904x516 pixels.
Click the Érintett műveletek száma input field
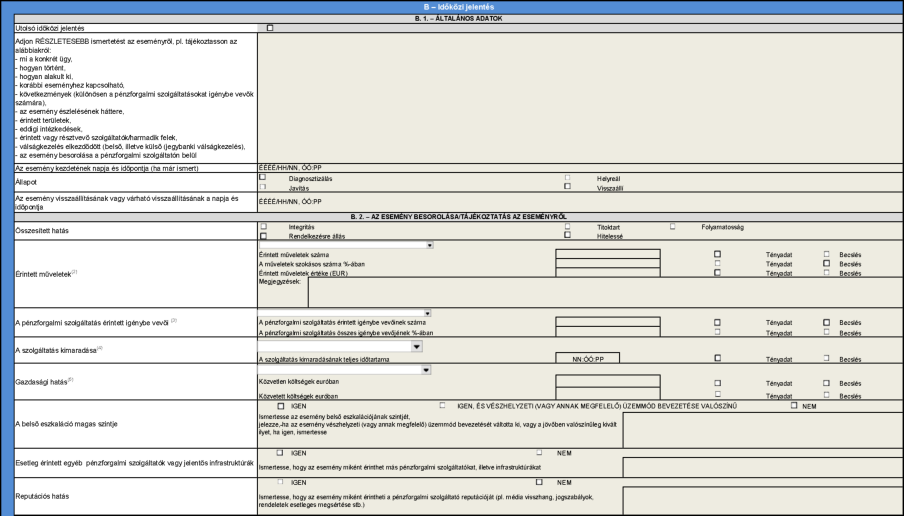click(x=608, y=254)
